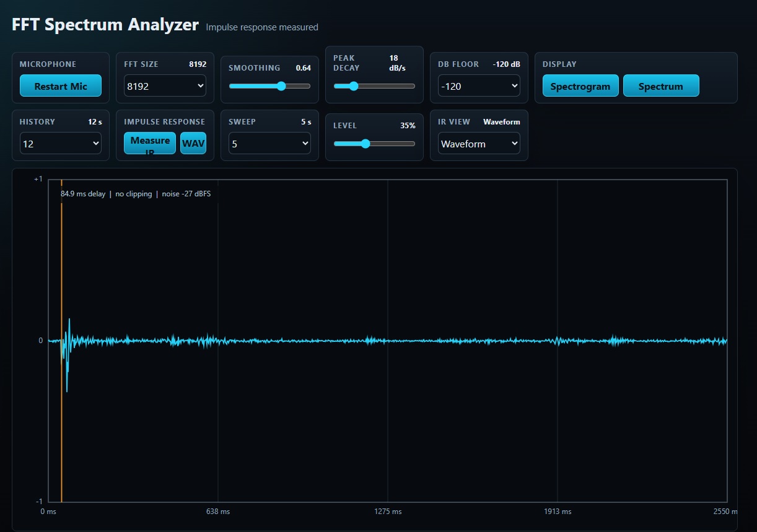Click the Peak Decay value '18 dB/s'
Viewport: 757px width, 532px height.
[397, 63]
